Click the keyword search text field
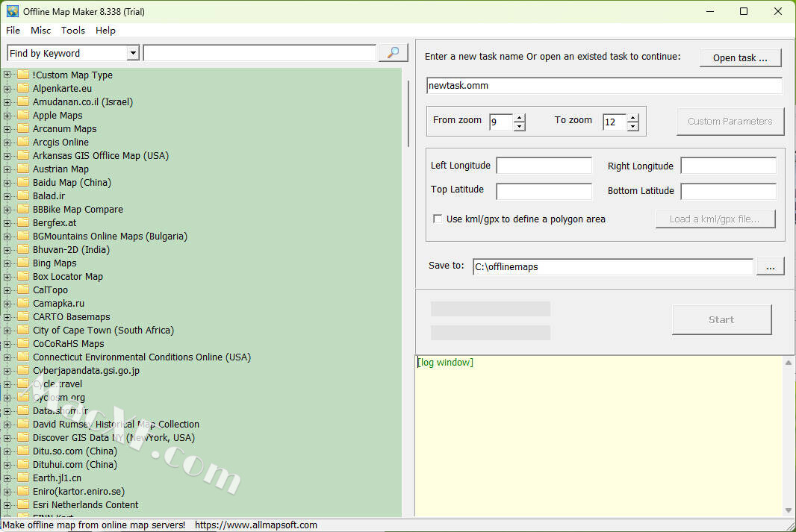Viewport: 796px width, 532px height. (260, 53)
